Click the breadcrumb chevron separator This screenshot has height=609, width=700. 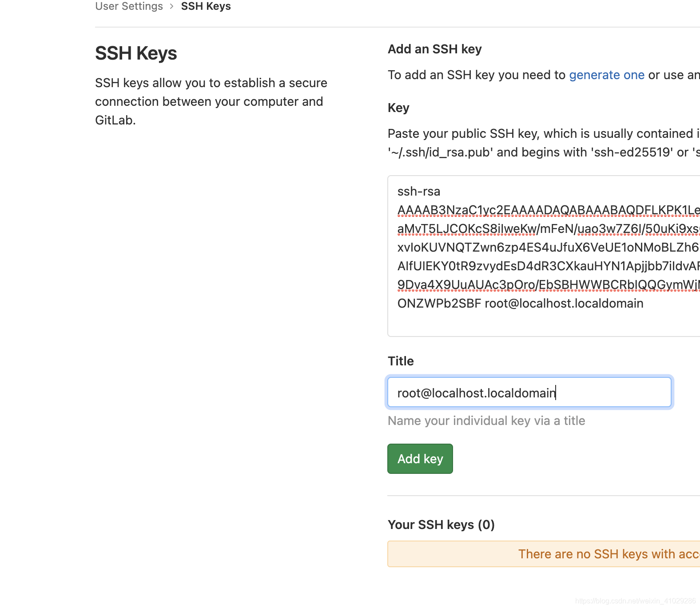(x=171, y=6)
